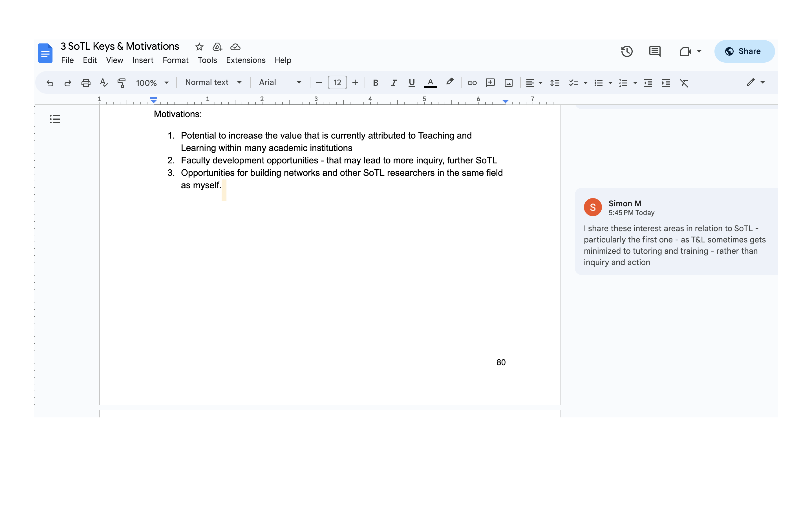Start a Meet call with camera icon
The image size is (812, 508).
click(685, 51)
